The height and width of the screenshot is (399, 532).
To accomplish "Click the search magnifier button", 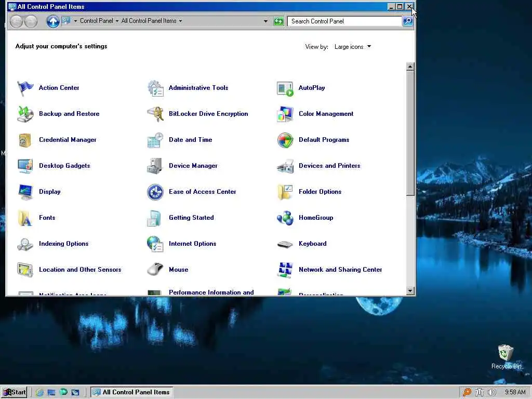I will (407, 21).
